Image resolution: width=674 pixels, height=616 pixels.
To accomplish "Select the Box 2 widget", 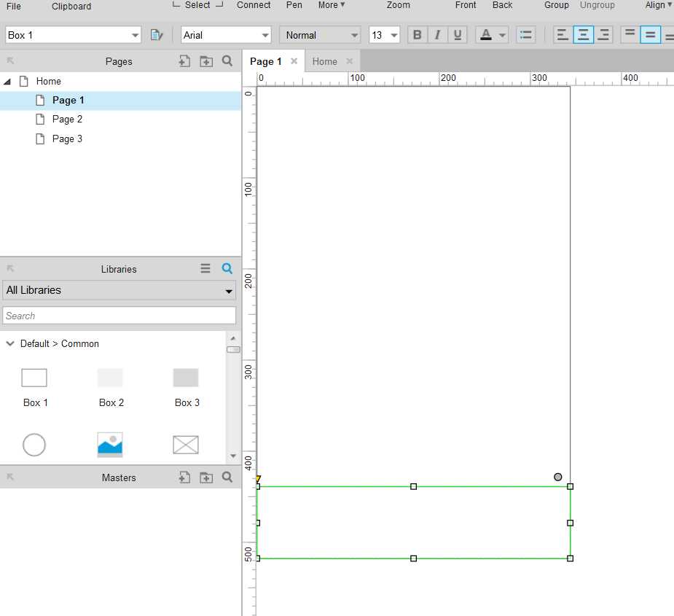I will [111, 388].
